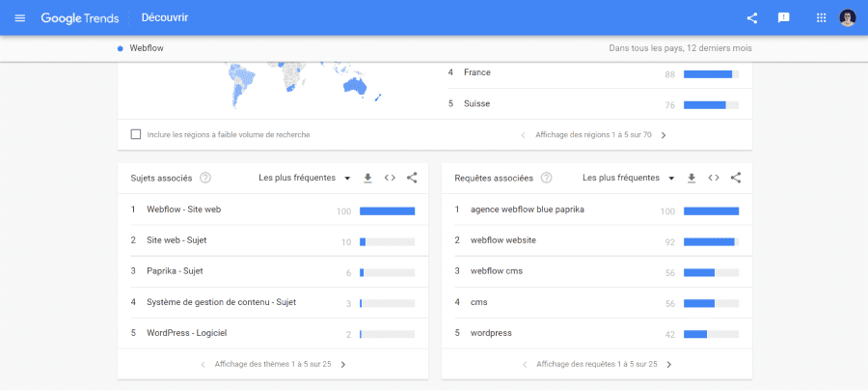Screen dimensions: 868x391
Task: Click the score bar for webflow website
Action: pos(712,242)
